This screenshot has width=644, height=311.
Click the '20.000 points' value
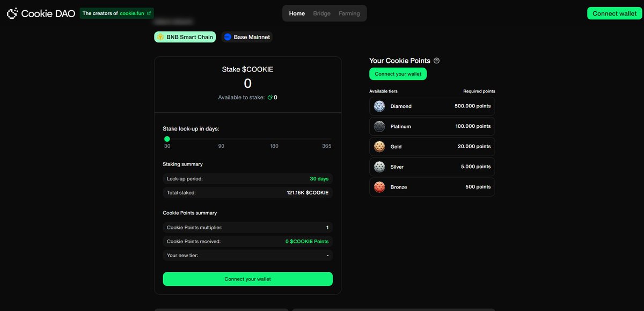(x=474, y=147)
